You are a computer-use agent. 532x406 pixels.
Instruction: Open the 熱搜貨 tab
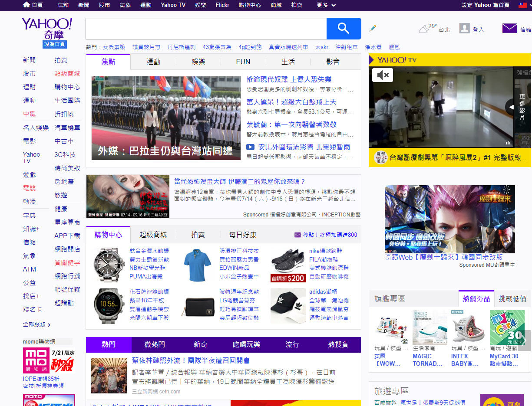338,344
